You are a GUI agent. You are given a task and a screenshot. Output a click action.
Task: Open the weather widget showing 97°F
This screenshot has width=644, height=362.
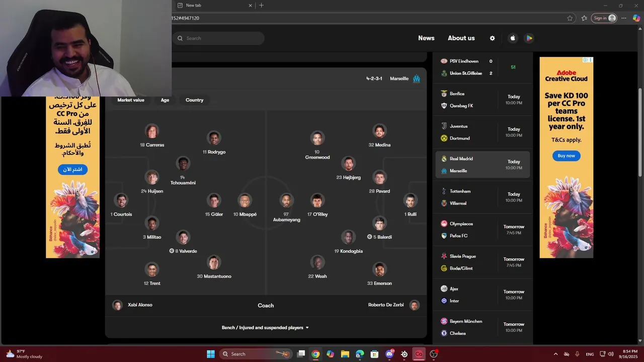click(x=24, y=354)
